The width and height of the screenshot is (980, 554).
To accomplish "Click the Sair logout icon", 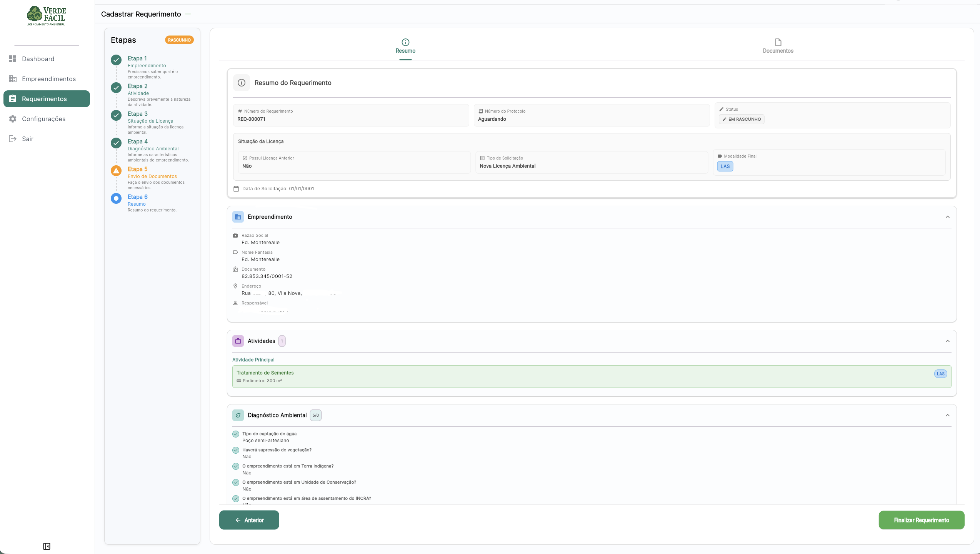I will click(13, 139).
